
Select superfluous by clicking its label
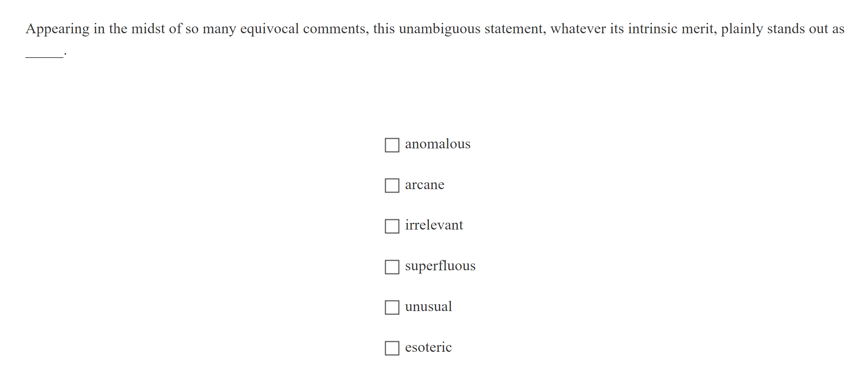[440, 266]
